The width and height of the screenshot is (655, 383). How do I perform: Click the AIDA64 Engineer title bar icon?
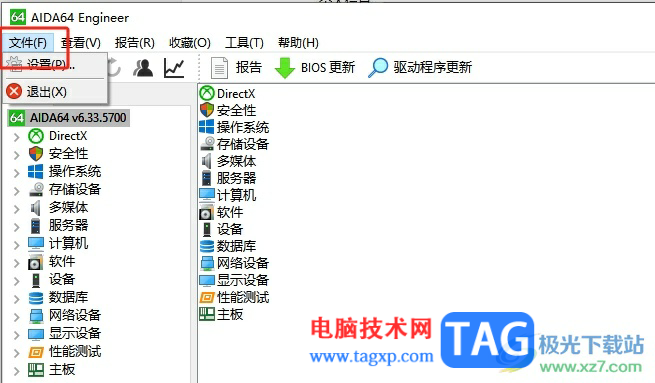tap(18, 17)
